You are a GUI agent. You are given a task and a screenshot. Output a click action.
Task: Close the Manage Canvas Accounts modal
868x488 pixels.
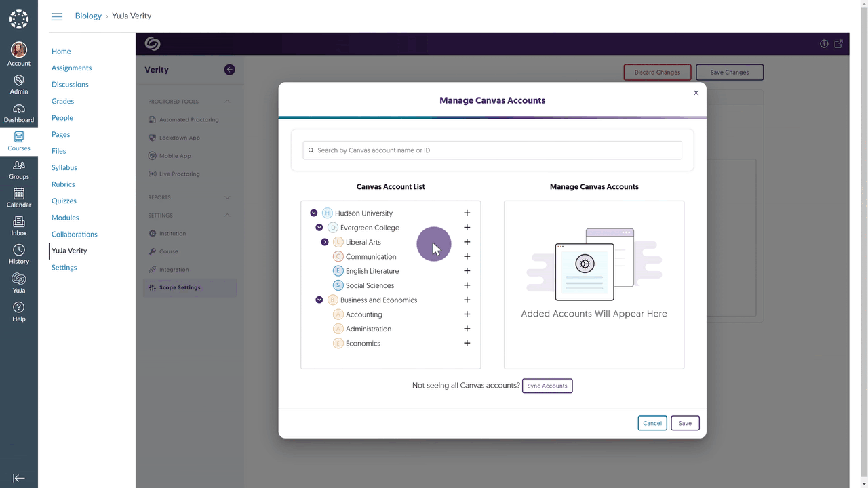coord(696,93)
